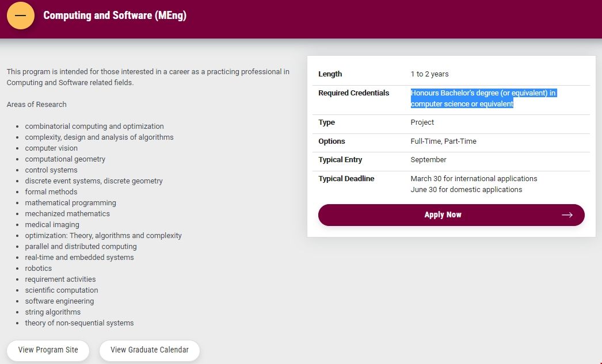Viewport: 602px width, 364px height.
Task: Click the Areas of Research heading
Action: coord(36,105)
